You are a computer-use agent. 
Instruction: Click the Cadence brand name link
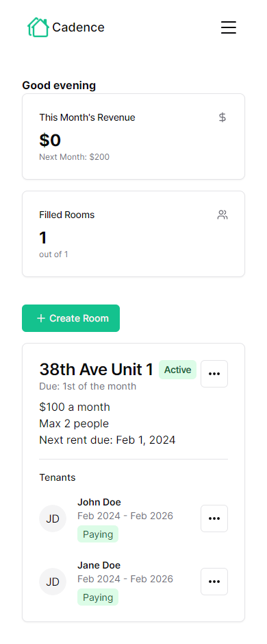[78, 27]
